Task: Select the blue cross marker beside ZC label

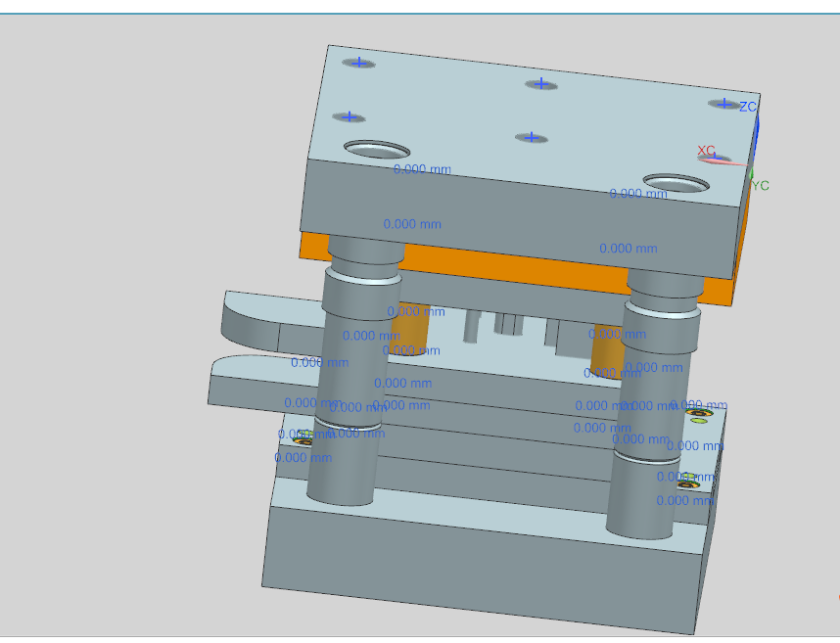Action: (724, 104)
